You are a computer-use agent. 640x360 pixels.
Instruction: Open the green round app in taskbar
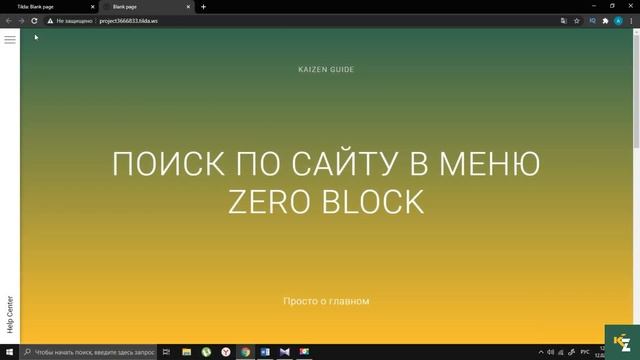point(206,352)
